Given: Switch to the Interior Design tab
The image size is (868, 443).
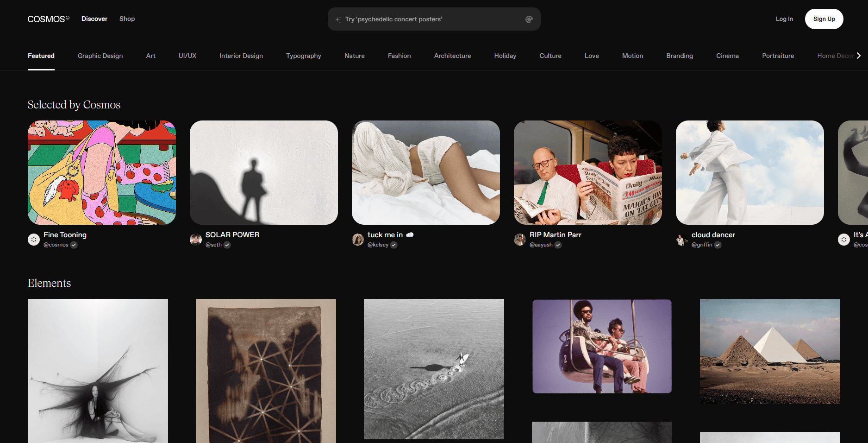Looking at the screenshot, I should coord(241,56).
